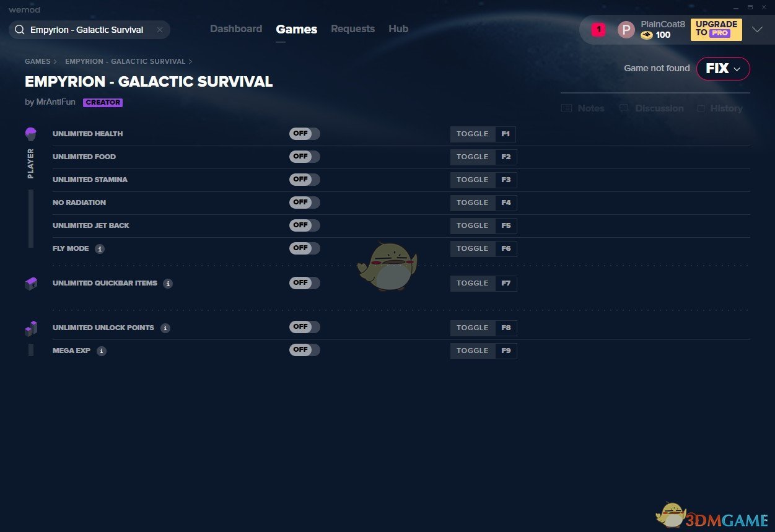
Task: Switch to the Notes tab
Action: tap(583, 108)
